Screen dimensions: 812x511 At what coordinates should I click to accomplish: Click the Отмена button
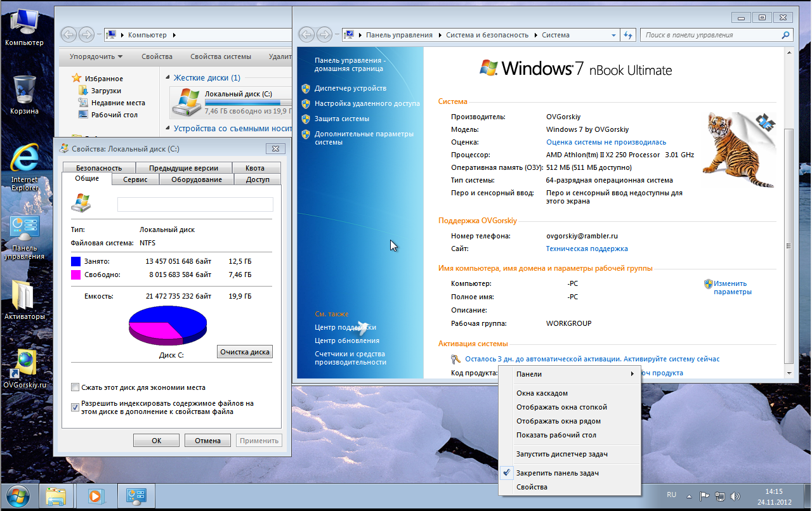pyautogui.click(x=208, y=441)
